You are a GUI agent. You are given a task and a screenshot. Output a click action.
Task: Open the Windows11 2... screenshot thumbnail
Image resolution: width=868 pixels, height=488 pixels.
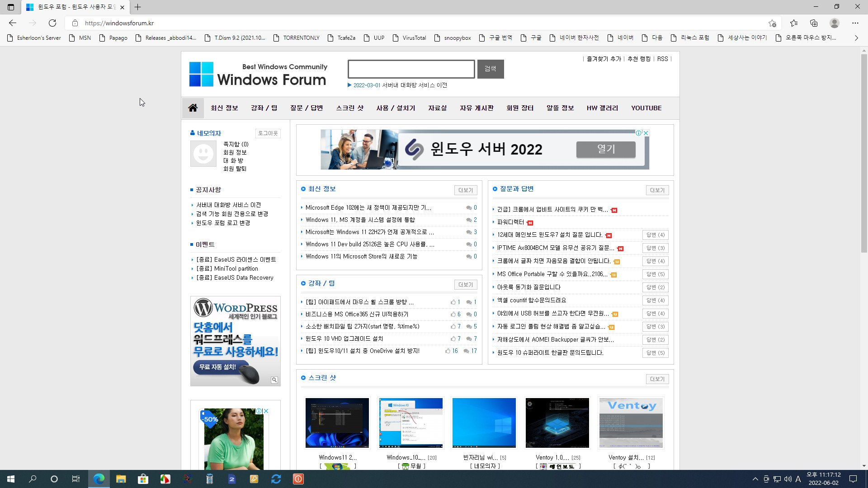(337, 423)
